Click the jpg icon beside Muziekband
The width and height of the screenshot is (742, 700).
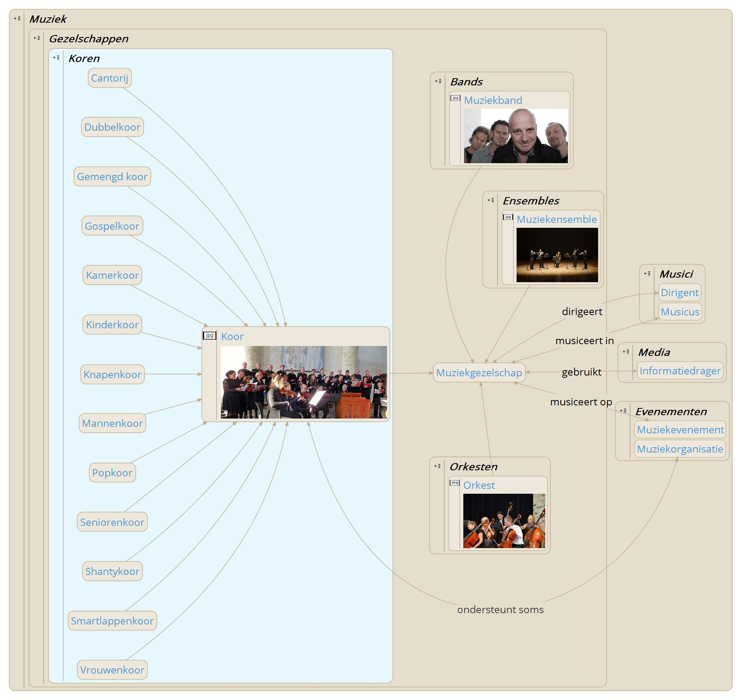[455, 98]
